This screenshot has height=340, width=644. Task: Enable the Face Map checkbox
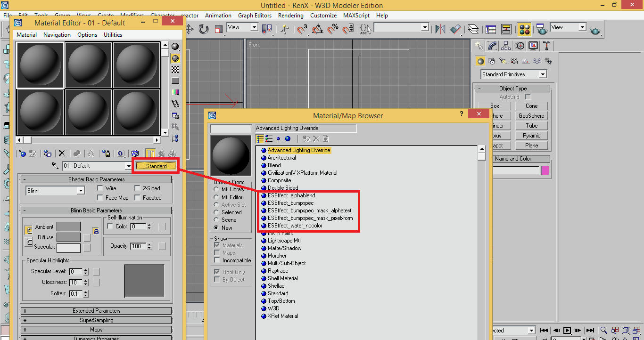(x=100, y=198)
